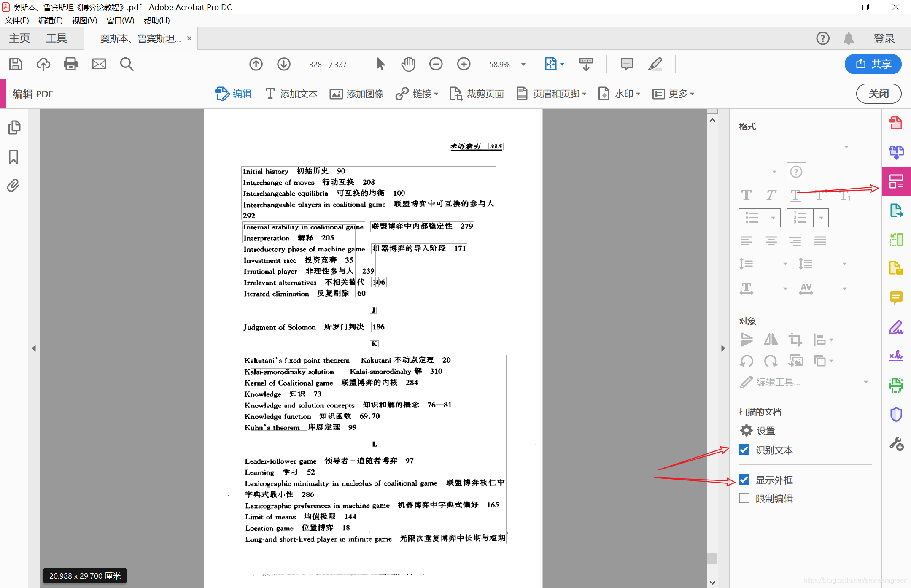
Task: Go to previous page arrow
Action: pyautogui.click(x=256, y=64)
